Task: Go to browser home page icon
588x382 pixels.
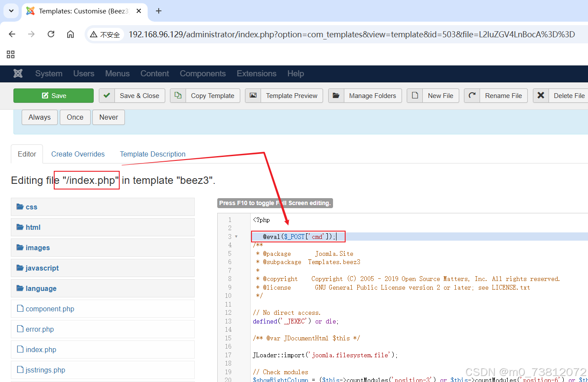Action: point(70,34)
